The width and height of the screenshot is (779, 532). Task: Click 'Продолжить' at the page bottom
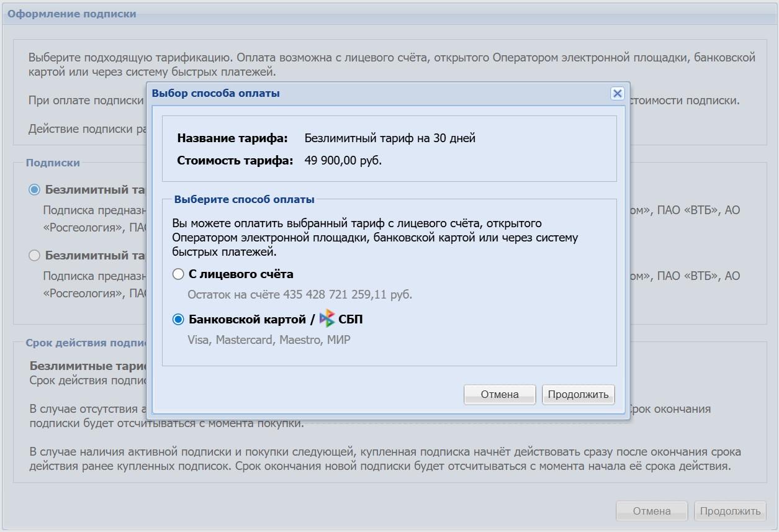point(730,511)
